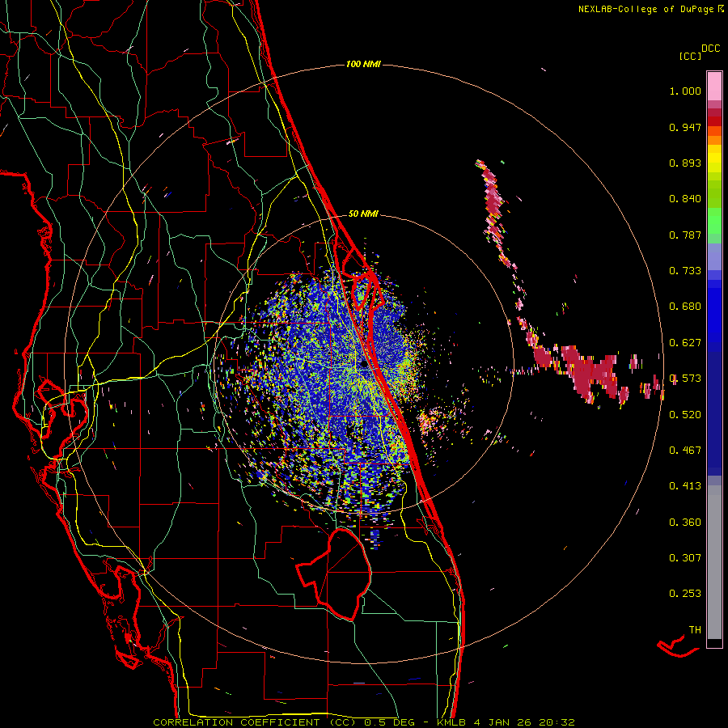Viewport: 728px width, 728px height.
Task: Pick the lavender color bar segment near 0.733
Action: 714,258
